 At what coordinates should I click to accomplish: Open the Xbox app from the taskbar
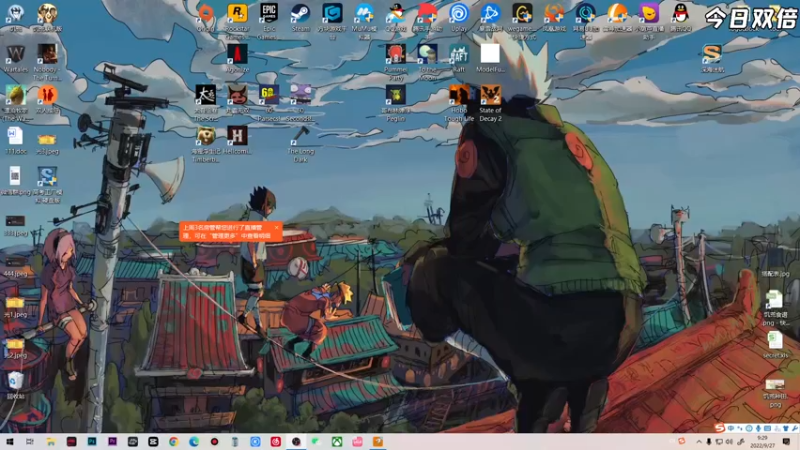tap(337, 442)
